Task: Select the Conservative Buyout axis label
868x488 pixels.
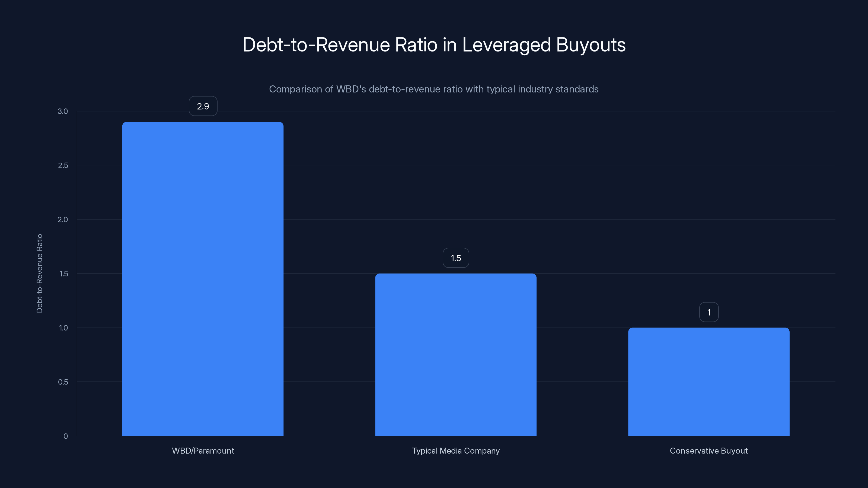Action: [x=709, y=451]
